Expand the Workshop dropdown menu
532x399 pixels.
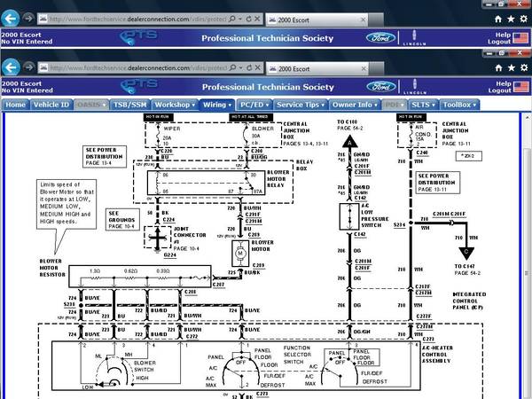(x=175, y=105)
